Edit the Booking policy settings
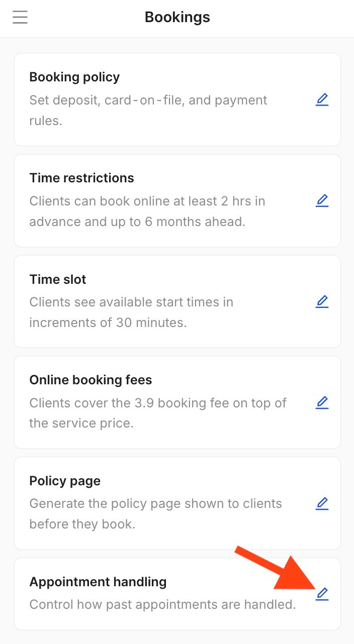 click(322, 99)
